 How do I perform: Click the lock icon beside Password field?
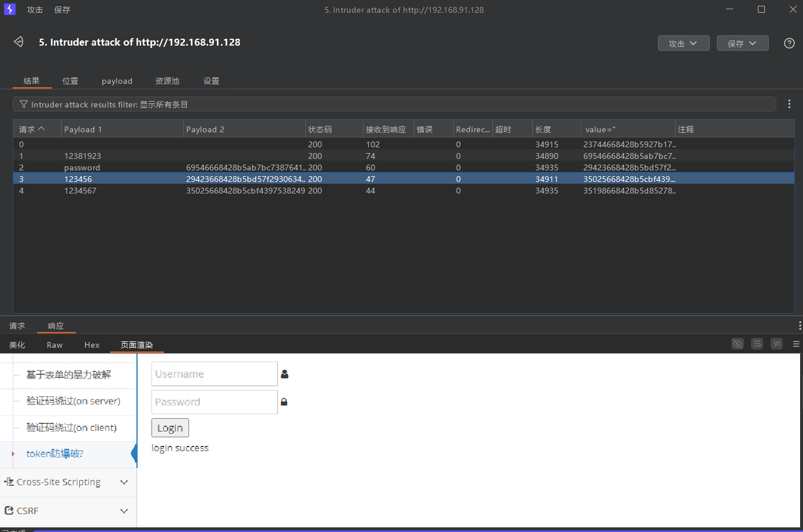(x=284, y=401)
